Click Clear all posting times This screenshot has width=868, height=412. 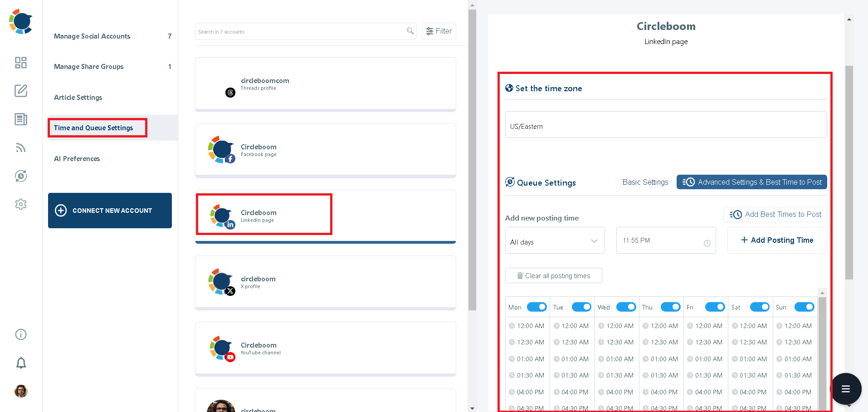pos(553,275)
